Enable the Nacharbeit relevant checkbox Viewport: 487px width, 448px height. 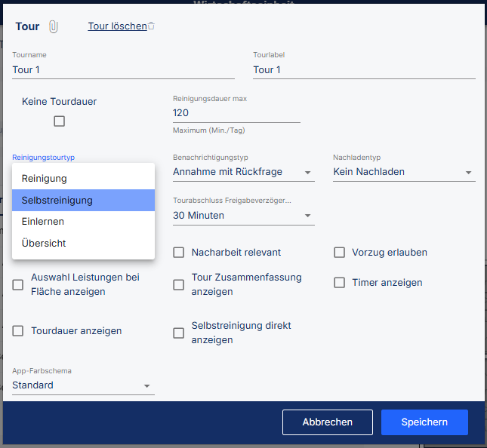179,253
